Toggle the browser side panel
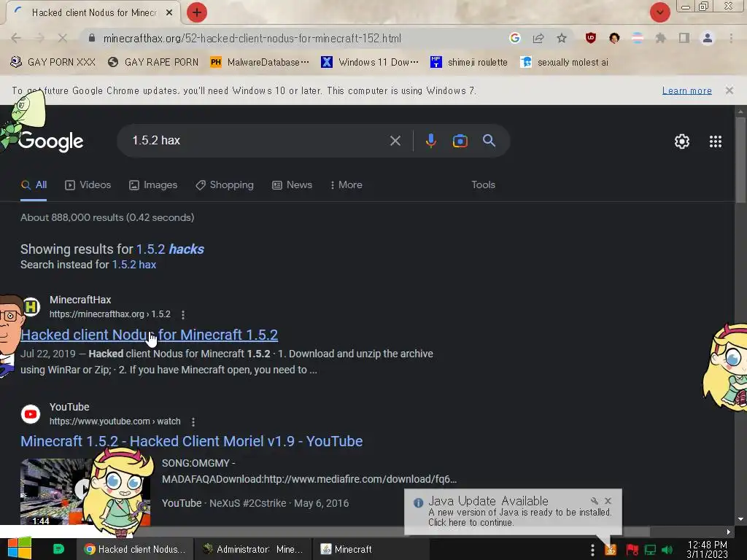747x560 pixels. (684, 38)
